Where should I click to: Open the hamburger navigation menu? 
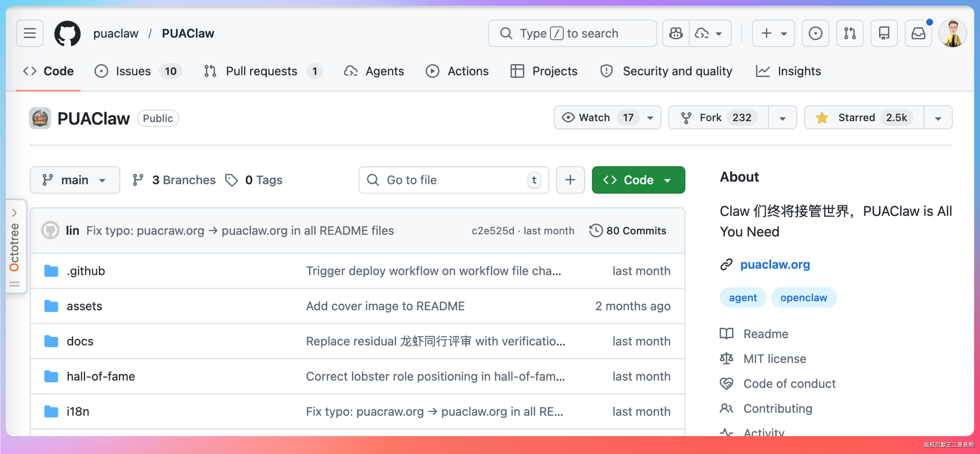click(x=30, y=33)
